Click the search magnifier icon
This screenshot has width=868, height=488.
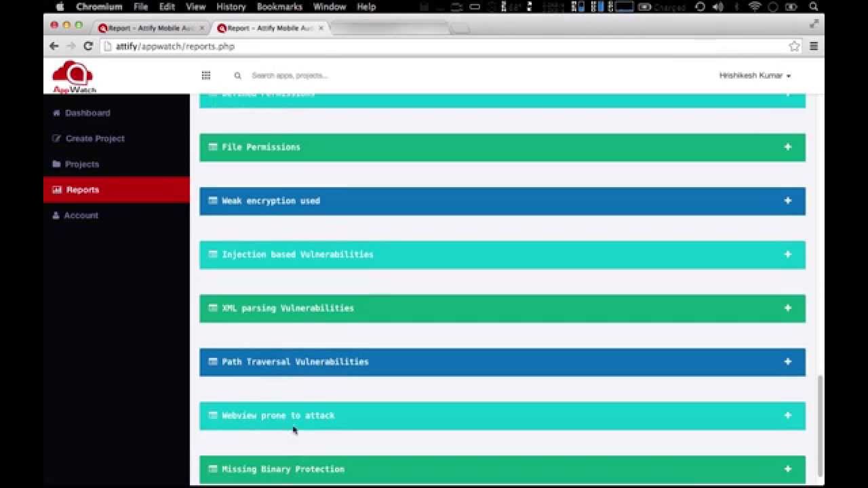click(237, 75)
